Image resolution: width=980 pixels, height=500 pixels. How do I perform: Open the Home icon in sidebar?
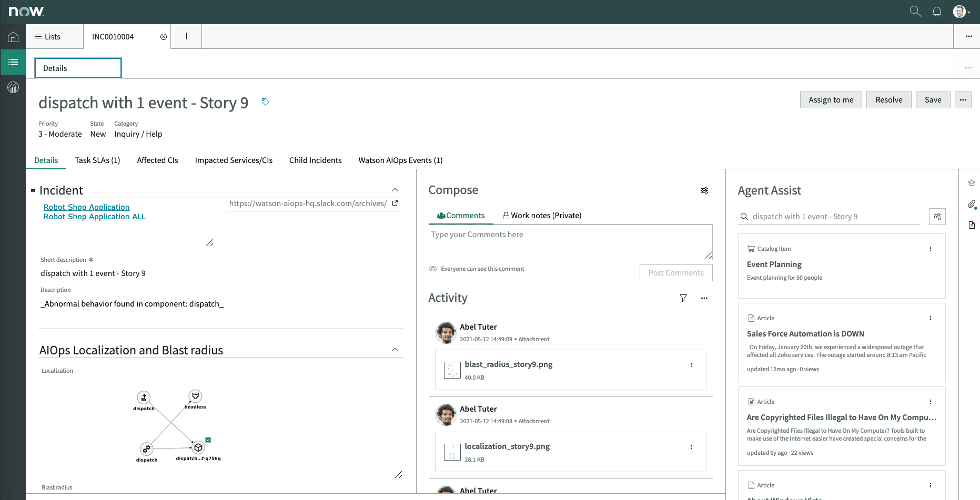(x=13, y=37)
